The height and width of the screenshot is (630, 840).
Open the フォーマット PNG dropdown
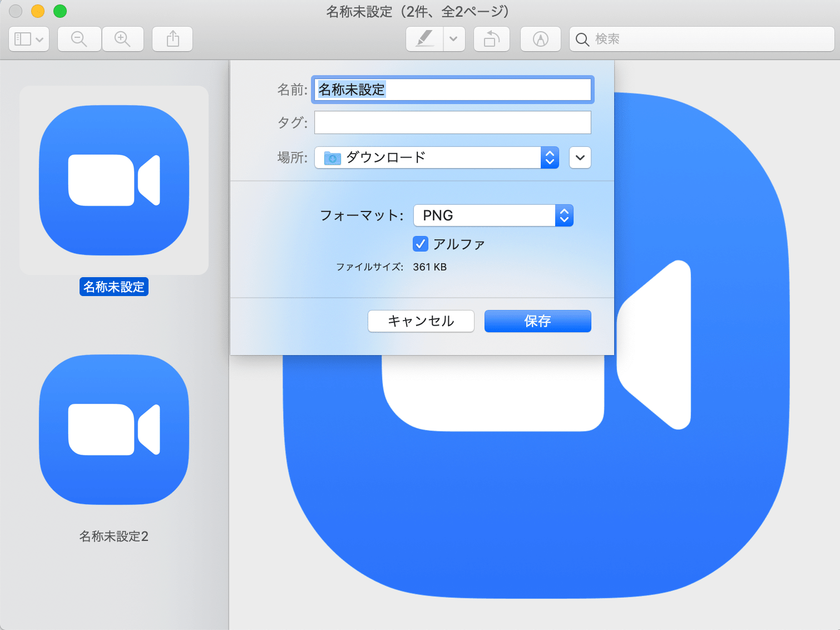pyautogui.click(x=493, y=215)
